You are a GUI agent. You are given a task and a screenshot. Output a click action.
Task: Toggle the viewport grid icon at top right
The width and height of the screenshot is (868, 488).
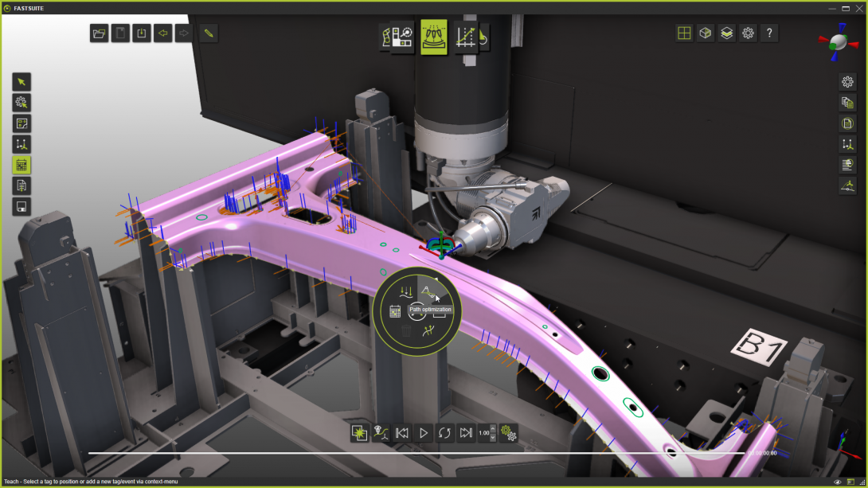coord(683,33)
